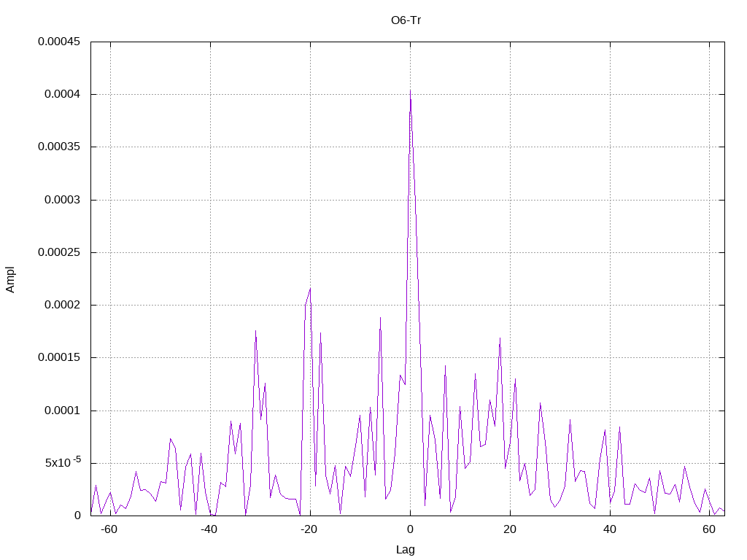
Task: Click the y-axis value 0.00045
Action: point(59,42)
